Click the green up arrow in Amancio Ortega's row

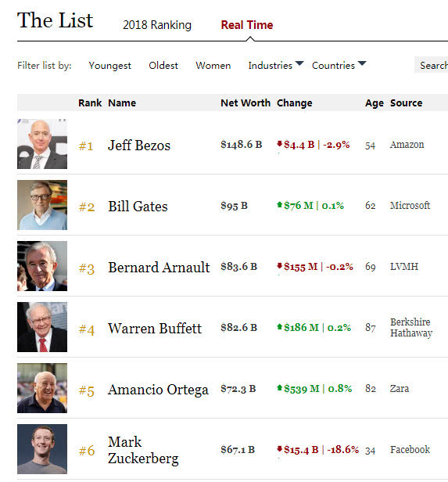point(279,387)
